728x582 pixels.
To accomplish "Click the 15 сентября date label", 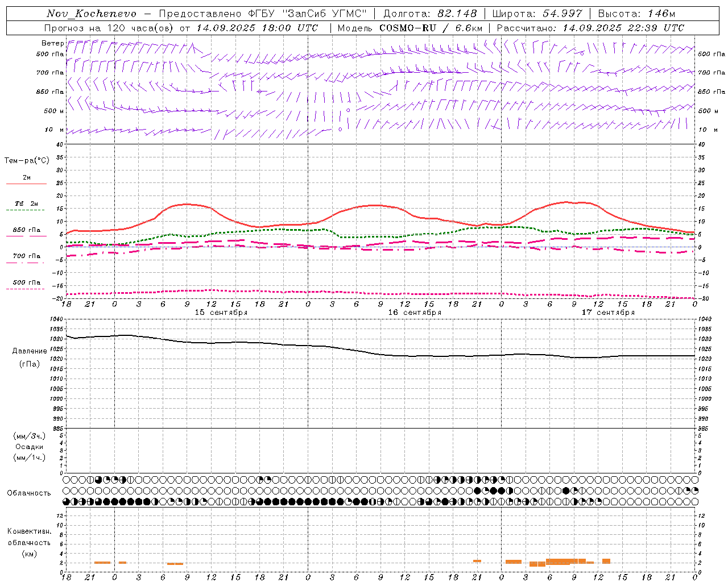I will click(x=221, y=313).
